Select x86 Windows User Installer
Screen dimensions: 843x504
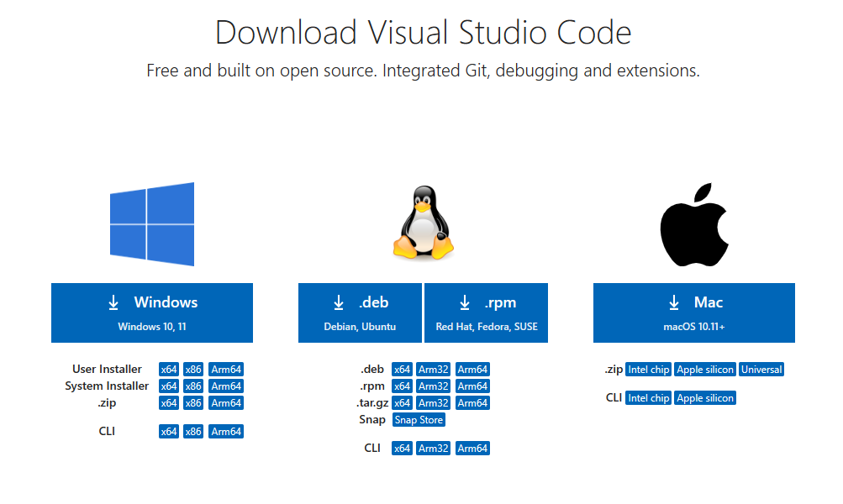(193, 369)
